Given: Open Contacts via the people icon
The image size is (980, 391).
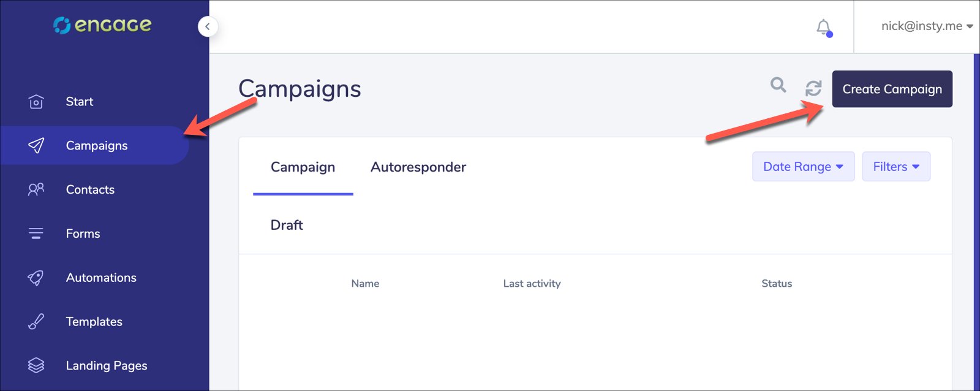Looking at the screenshot, I should 36,189.
